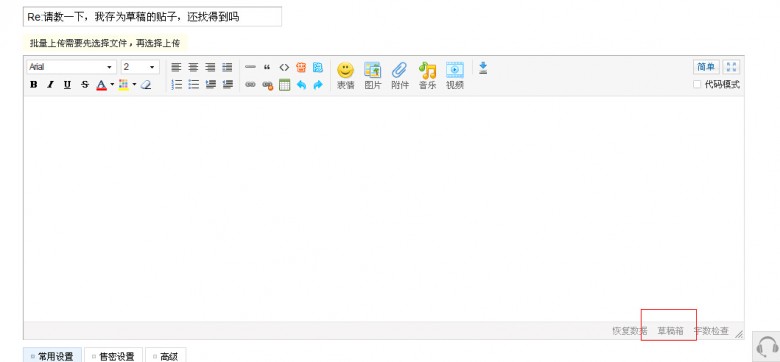Image resolution: width=780 pixels, height=362 pixels.
Task: Insert 音乐 music
Action: click(427, 76)
